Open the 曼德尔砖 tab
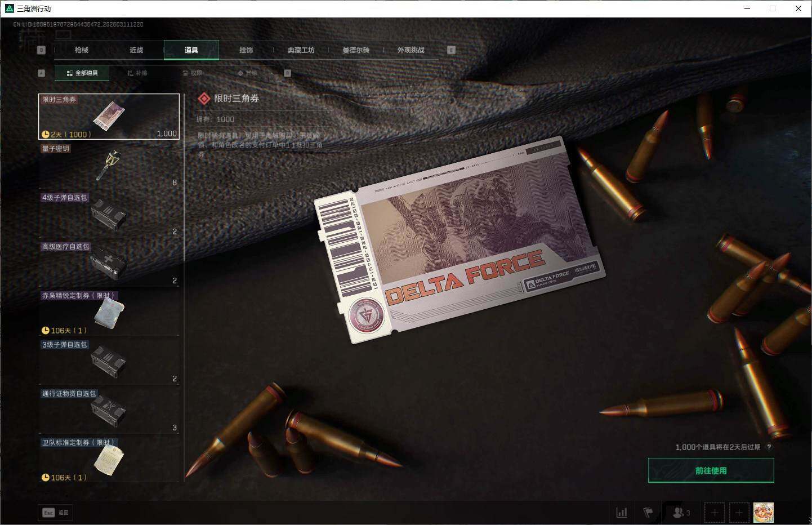Screen dimensions: 812x525 click(356, 50)
